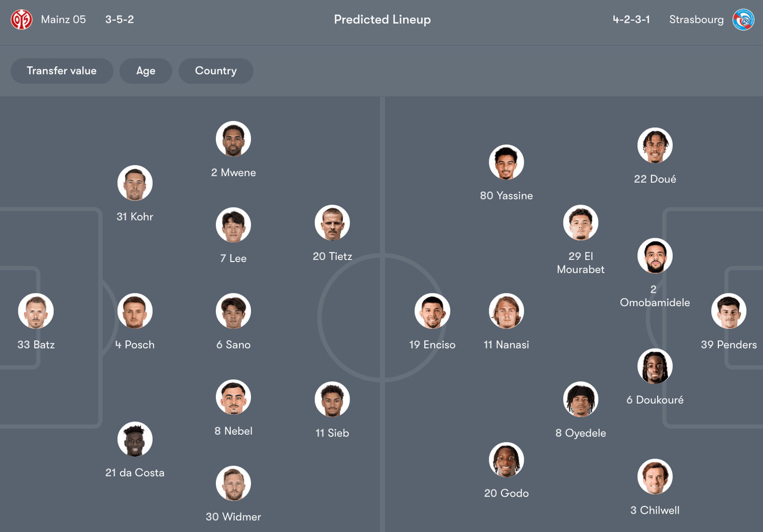
Task: Select goalkeeper 33 Batz's portrait
Action: tap(36, 311)
